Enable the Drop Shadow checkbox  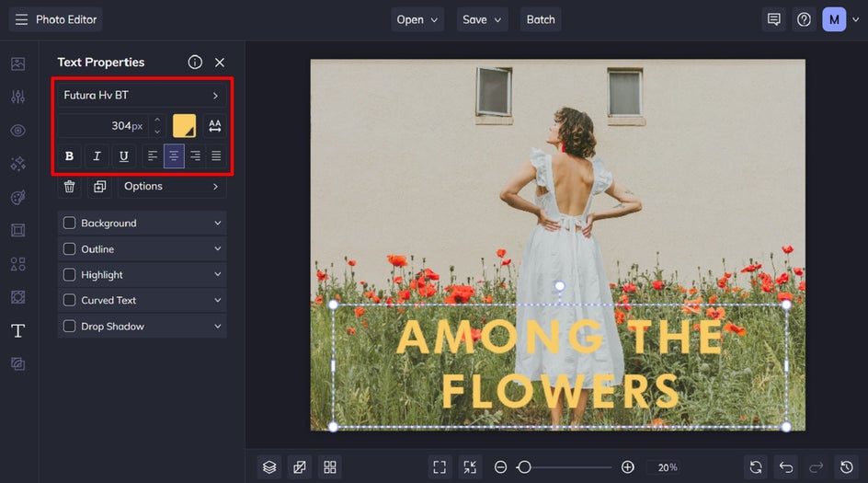[x=69, y=327]
